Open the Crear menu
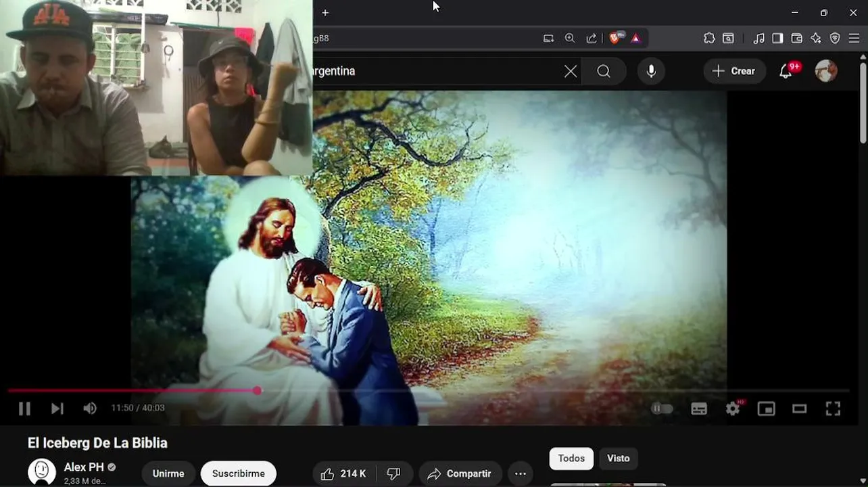Image resolution: width=868 pixels, height=487 pixels. tap(733, 71)
